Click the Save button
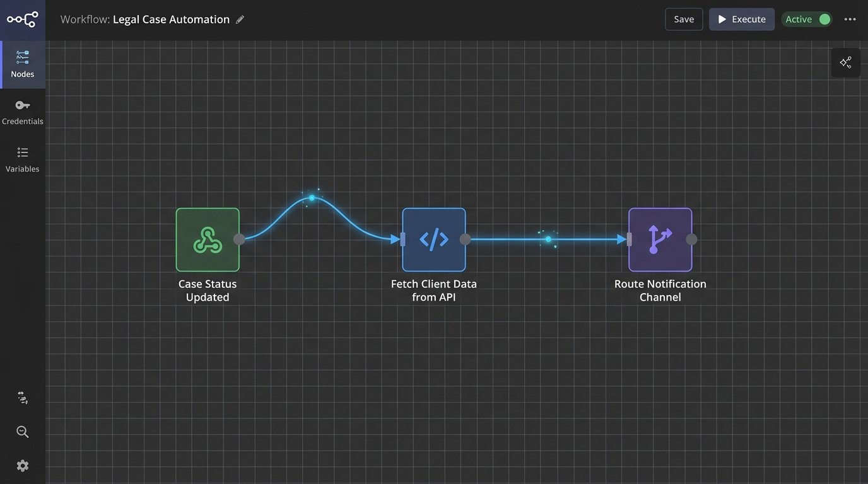 [684, 20]
